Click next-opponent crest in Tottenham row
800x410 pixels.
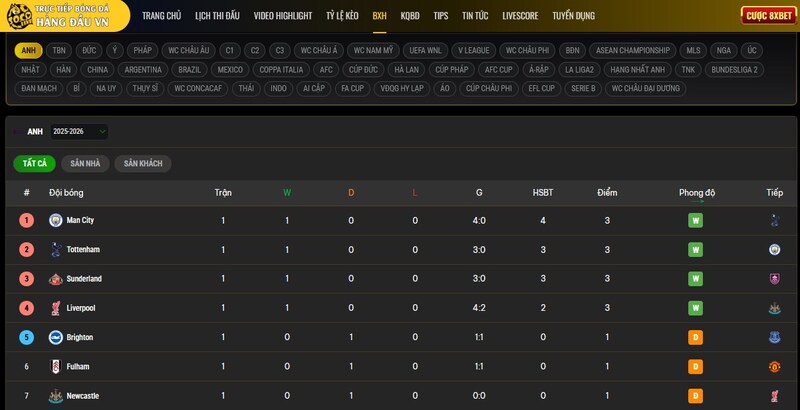pyautogui.click(x=774, y=249)
